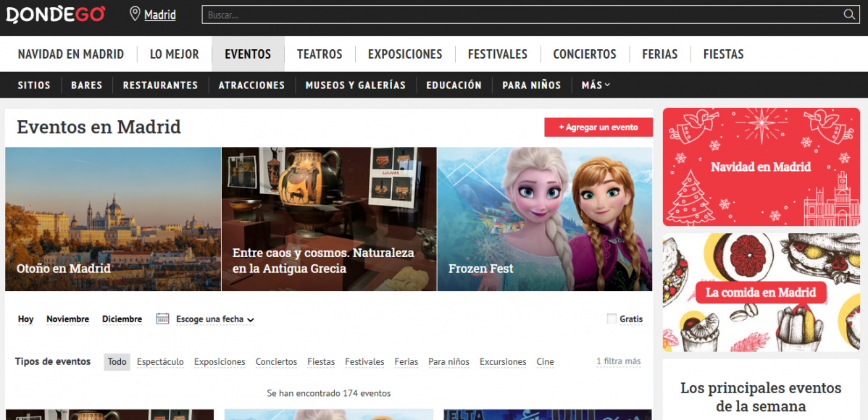
Task: Filter events by Diciembre
Action: tap(122, 319)
